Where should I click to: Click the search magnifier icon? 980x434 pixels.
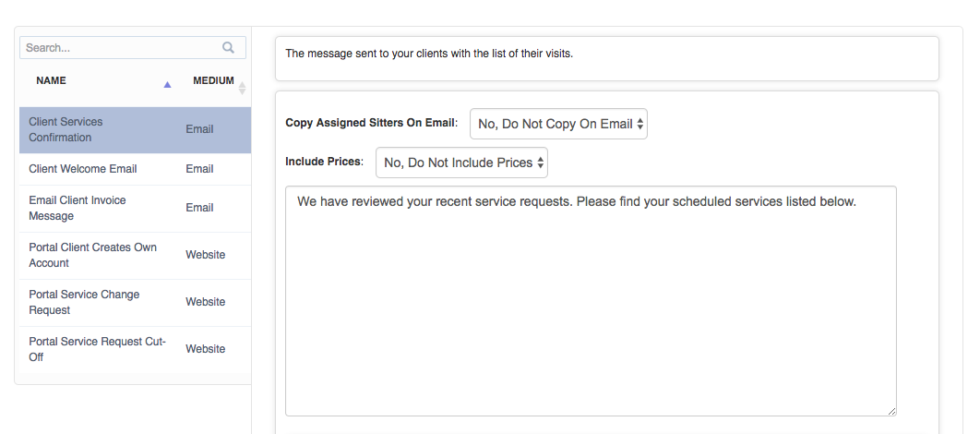click(x=228, y=47)
